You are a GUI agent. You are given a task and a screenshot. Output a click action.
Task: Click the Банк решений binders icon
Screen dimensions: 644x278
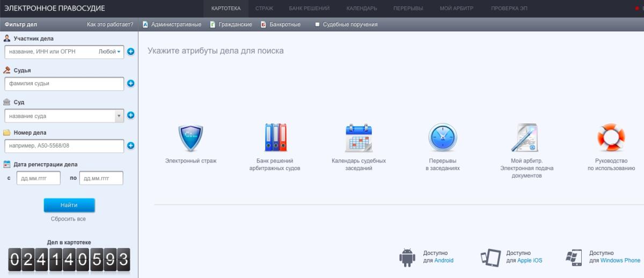pyautogui.click(x=275, y=138)
